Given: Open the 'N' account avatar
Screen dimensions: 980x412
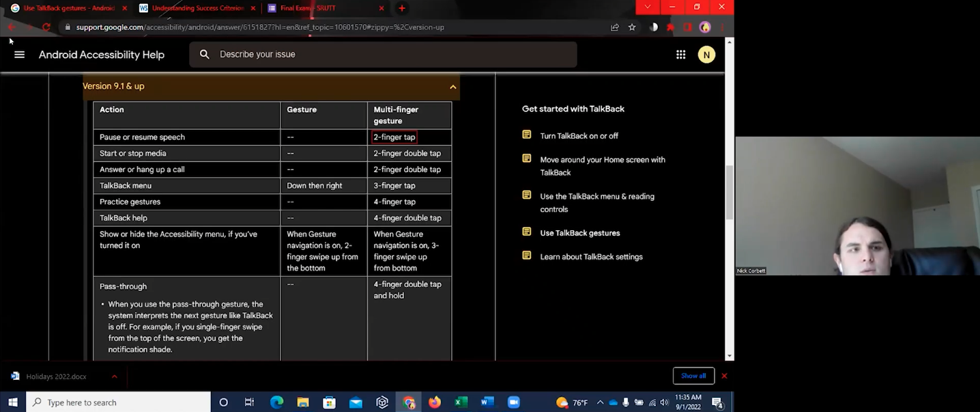Looking at the screenshot, I should [x=706, y=54].
